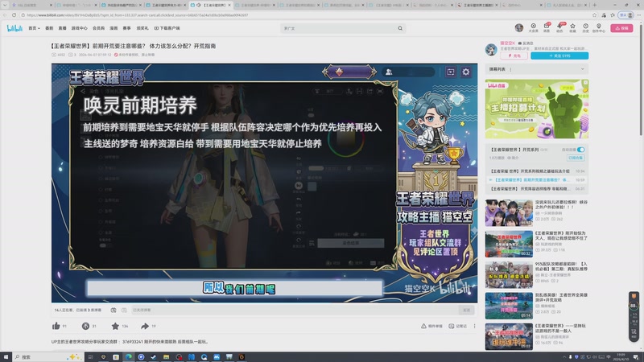Click the 稿件举报 report link

tap(431, 326)
